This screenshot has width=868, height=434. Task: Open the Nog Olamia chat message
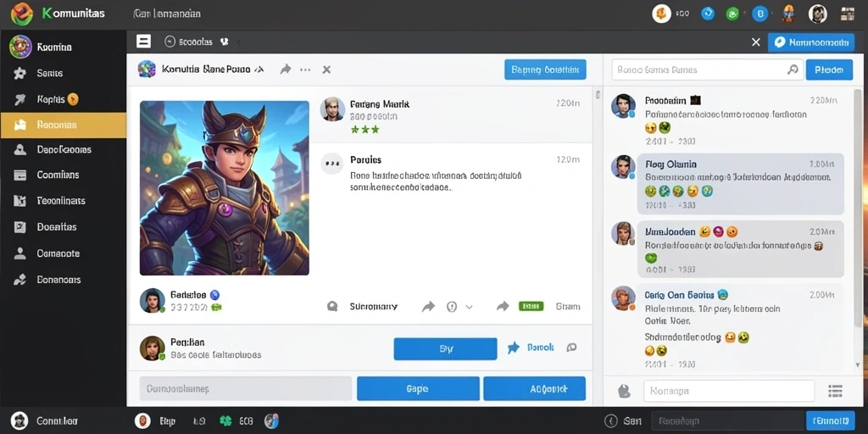(x=741, y=184)
